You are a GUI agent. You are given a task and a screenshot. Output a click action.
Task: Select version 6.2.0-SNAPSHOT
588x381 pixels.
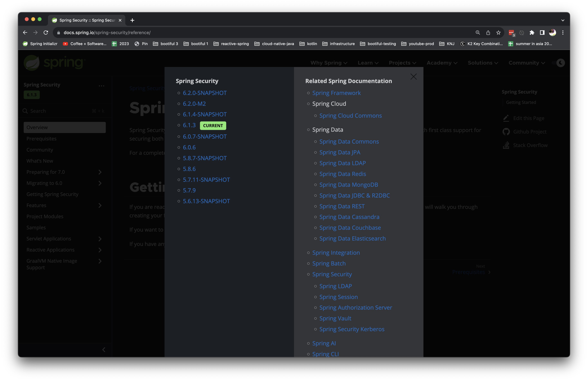[205, 93]
